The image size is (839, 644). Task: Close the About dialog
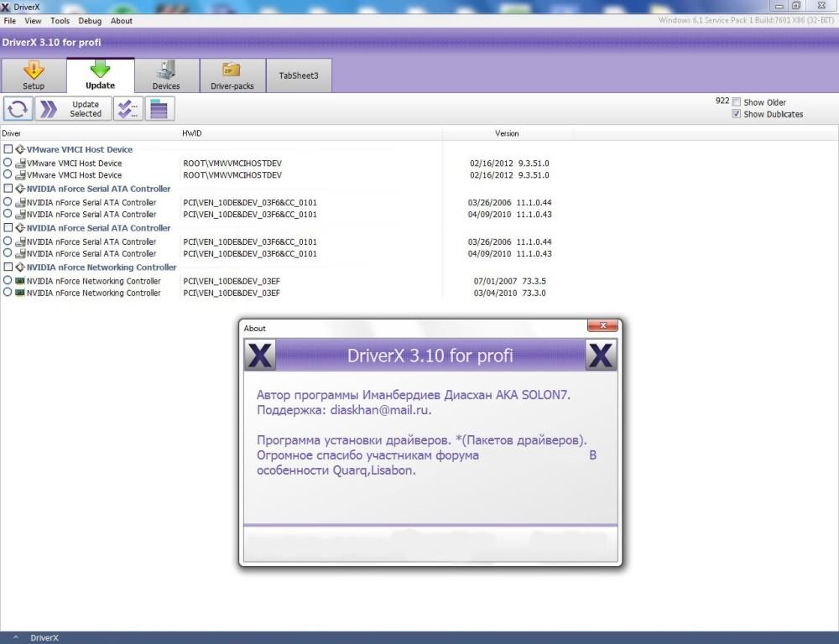602,325
